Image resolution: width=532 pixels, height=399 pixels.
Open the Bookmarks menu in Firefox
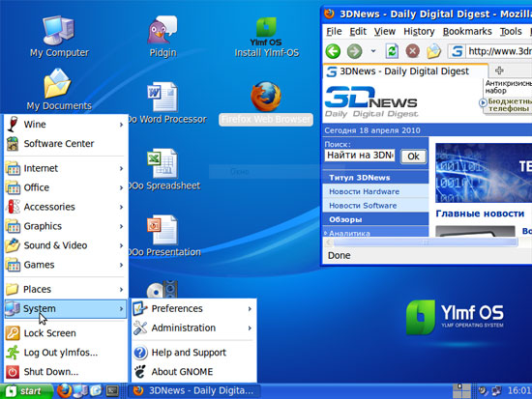click(467, 31)
